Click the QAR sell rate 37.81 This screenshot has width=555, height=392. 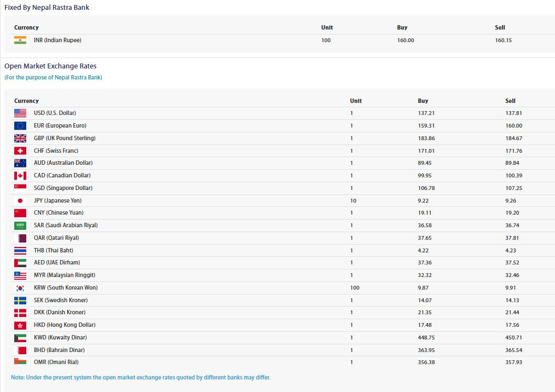click(x=512, y=238)
